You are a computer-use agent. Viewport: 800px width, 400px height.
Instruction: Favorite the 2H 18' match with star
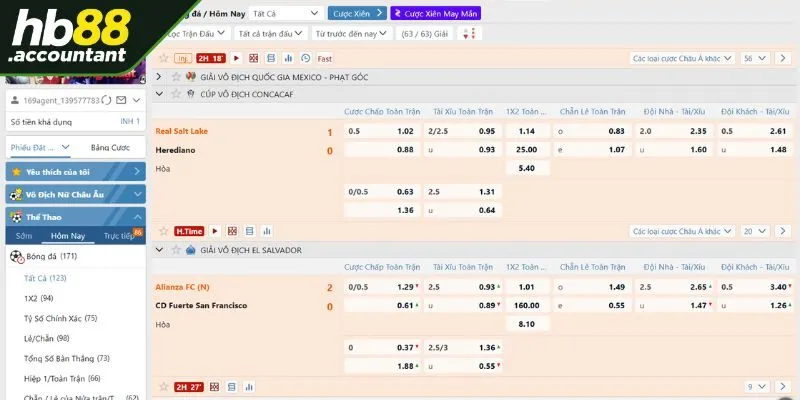pos(164,58)
